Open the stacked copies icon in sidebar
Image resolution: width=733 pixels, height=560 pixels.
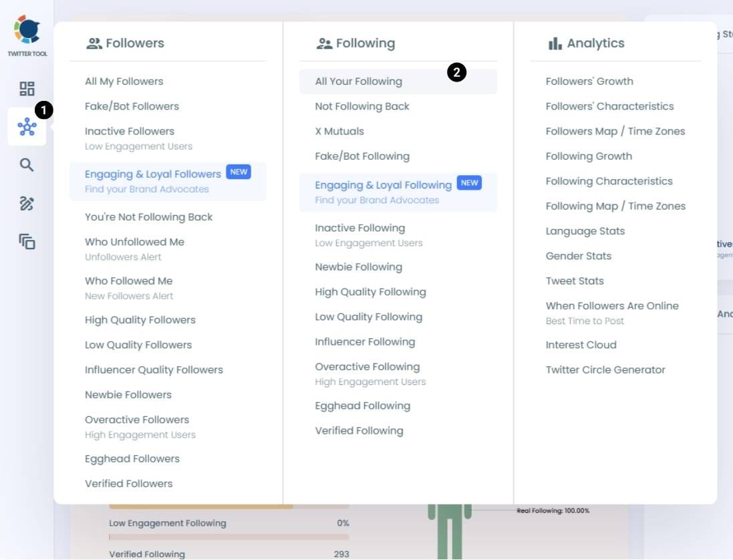pos(27,242)
